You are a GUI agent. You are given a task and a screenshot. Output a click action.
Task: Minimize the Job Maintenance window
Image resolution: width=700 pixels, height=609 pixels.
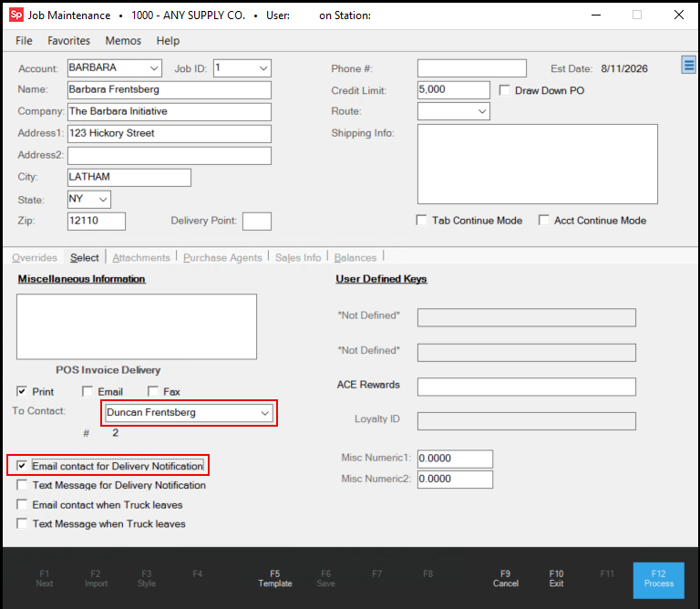click(x=595, y=15)
